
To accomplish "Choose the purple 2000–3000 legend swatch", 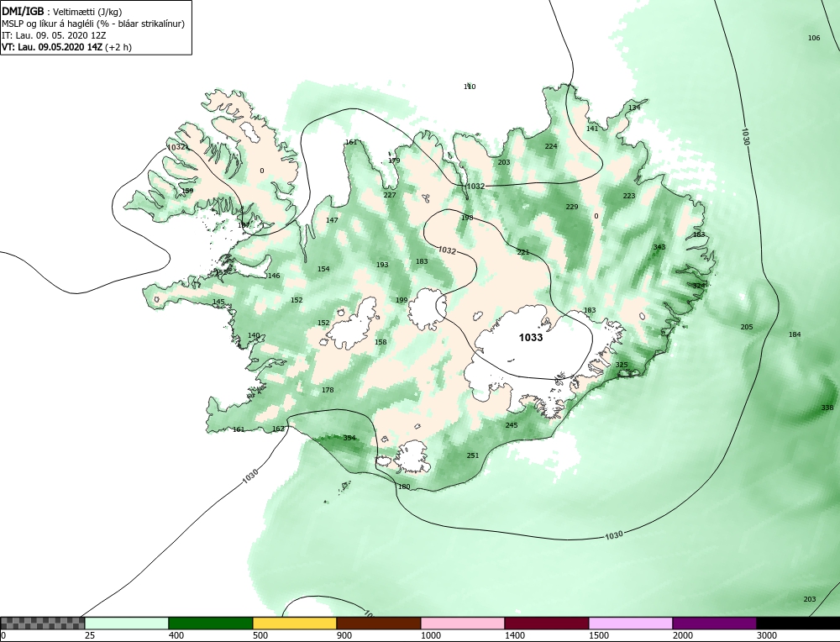I will (x=714, y=623).
